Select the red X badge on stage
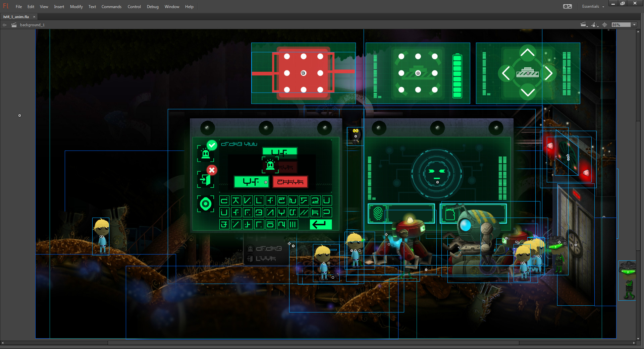Screen dimensions: 644x349 tap(212, 170)
